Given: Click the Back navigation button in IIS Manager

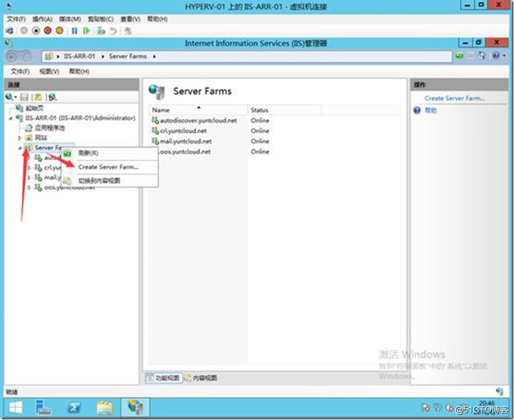Looking at the screenshot, I should [12, 57].
